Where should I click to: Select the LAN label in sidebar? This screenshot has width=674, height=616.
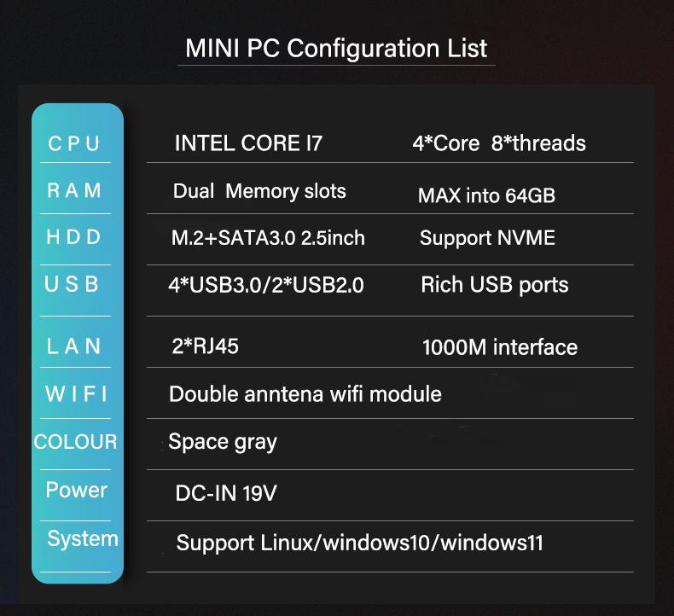point(74,346)
